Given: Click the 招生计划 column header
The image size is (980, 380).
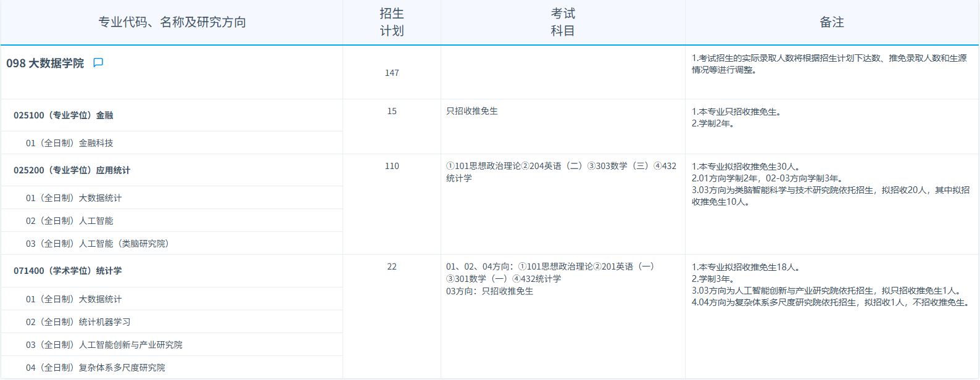Looking at the screenshot, I should click(392, 22).
